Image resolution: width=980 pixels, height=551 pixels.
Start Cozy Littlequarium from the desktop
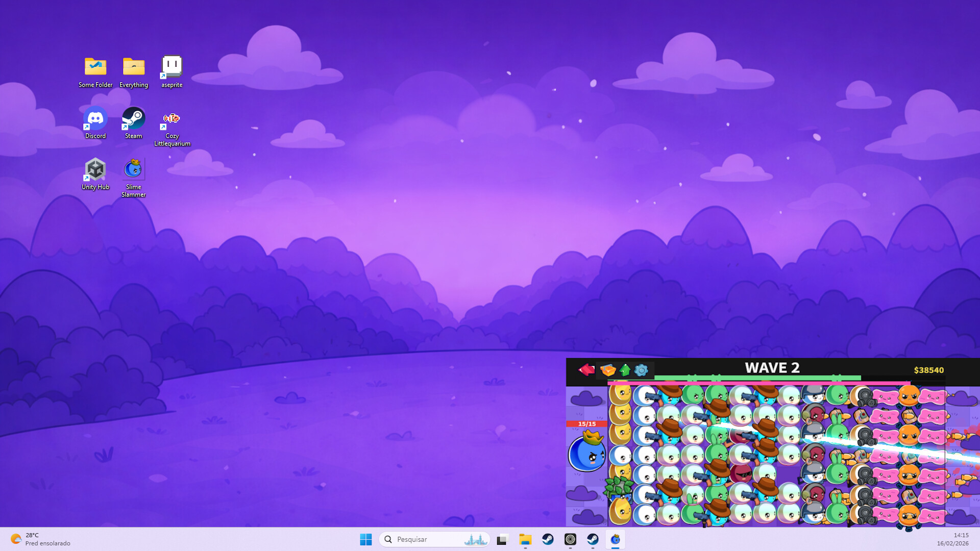click(x=171, y=118)
